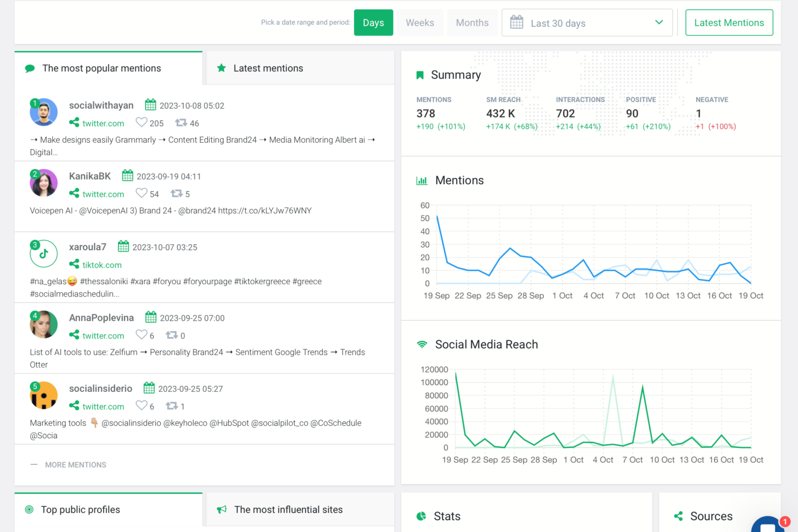Click the retweet icon showing 46

(181, 123)
